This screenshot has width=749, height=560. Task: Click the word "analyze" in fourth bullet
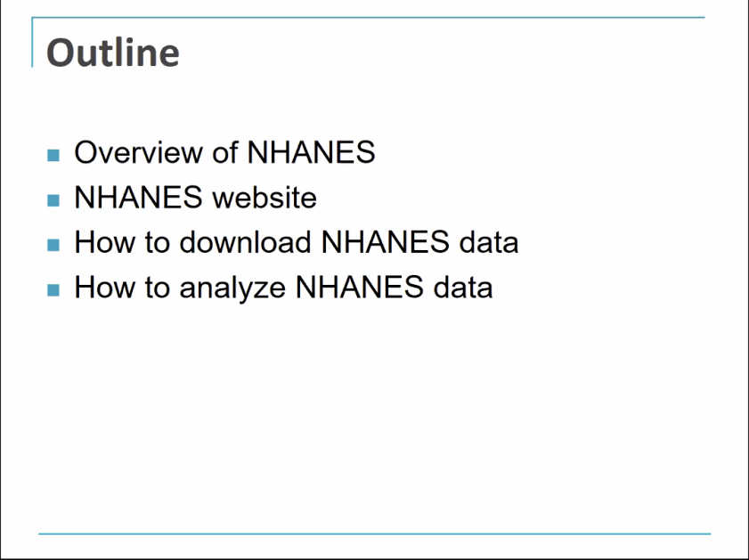point(224,288)
